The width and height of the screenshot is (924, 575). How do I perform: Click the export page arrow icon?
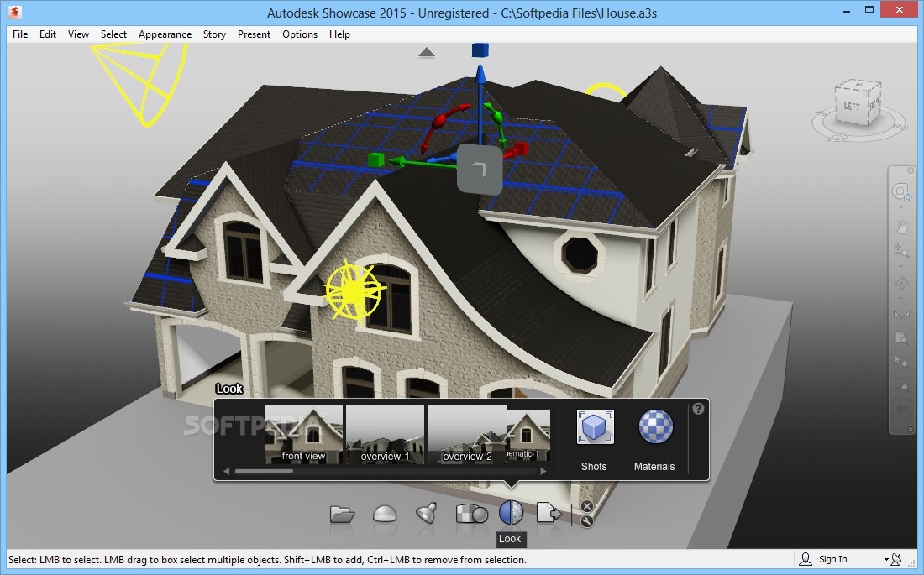[x=549, y=513]
